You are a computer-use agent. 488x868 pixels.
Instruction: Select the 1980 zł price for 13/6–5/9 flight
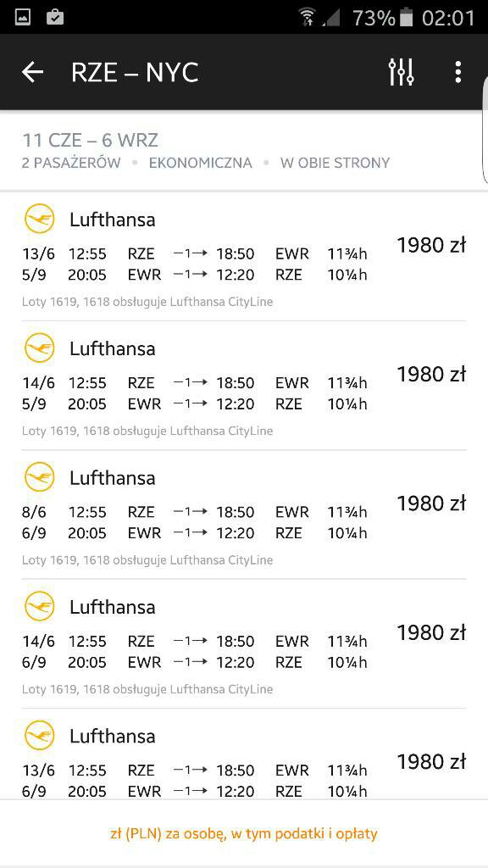(x=431, y=245)
